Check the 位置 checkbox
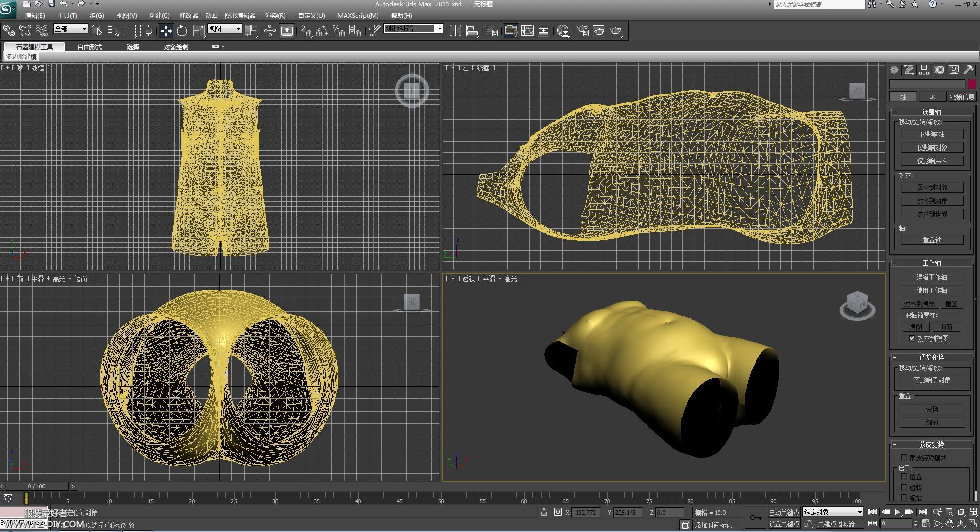This screenshot has width=980, height=532. coord(904,477)
